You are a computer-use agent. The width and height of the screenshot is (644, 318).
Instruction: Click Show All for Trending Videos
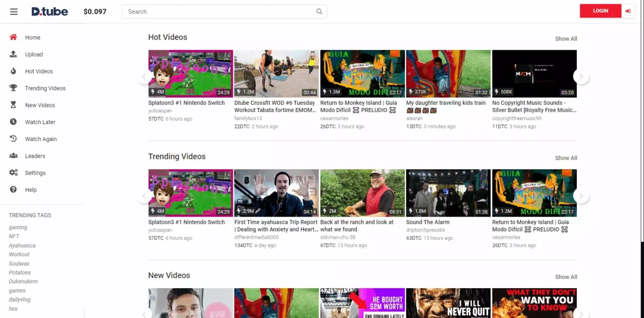[x=566, y=158]
